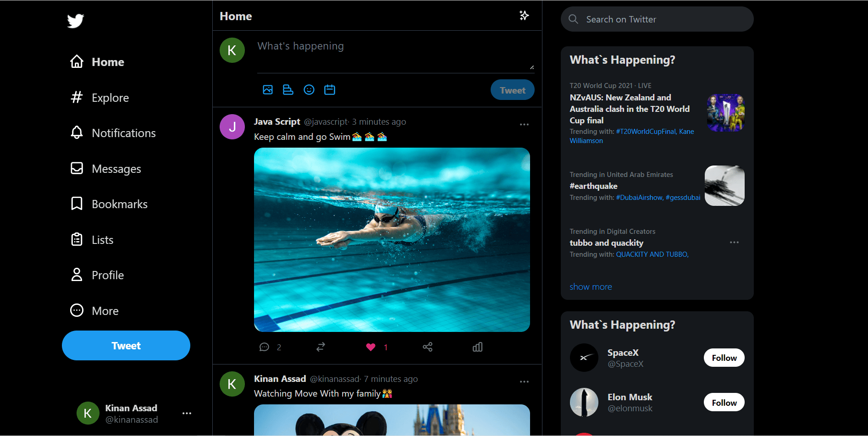Expand options for the tubbo and quackity trend

click(x=734, y=242)
